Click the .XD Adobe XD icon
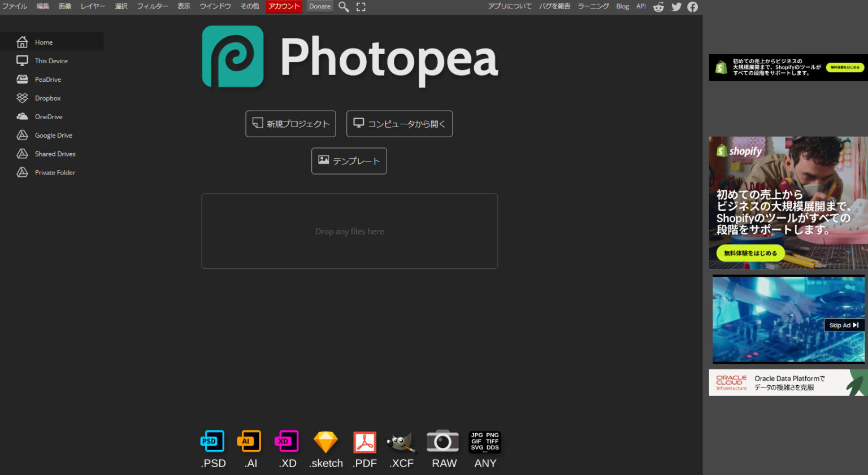 (x=288, y=441)
